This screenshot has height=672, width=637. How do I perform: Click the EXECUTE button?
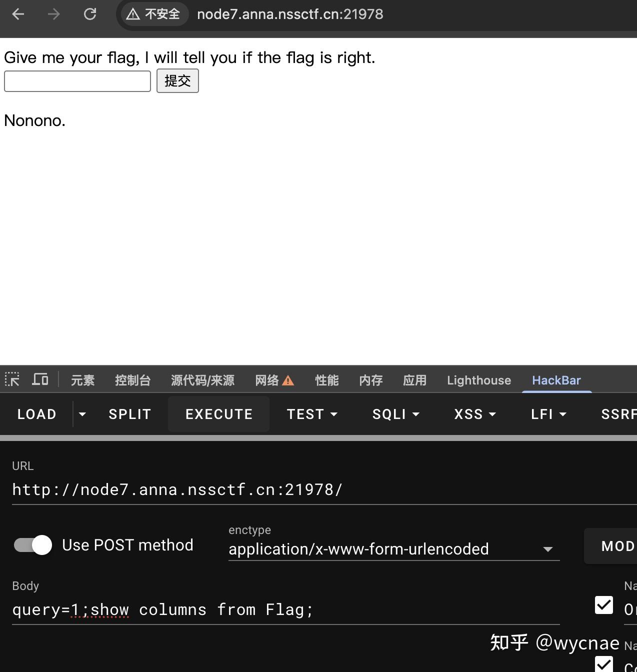(218, 414)
